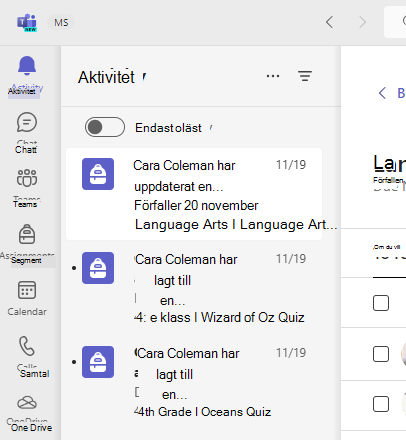The height and width of the screenshot is (440, 406).
Task: Toggle the Endast oläst switch
Action: point(105,127)
